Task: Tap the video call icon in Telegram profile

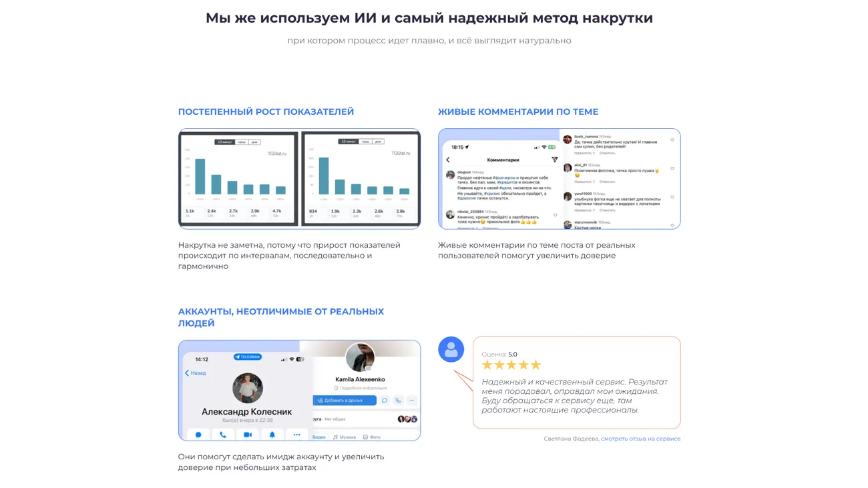Action: (x=248, y=435)
